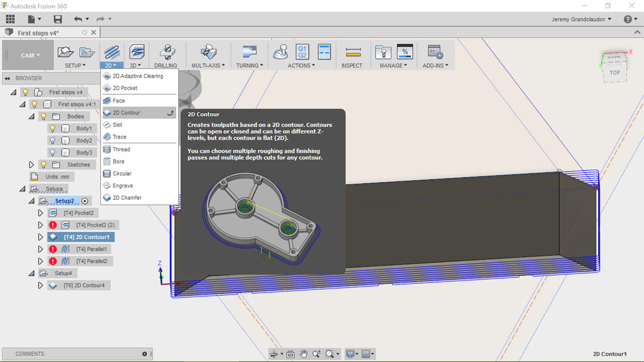The height and width of the screenshot is (362, 644).
Task: Select Engrave menu item
Action: (140, 186)
